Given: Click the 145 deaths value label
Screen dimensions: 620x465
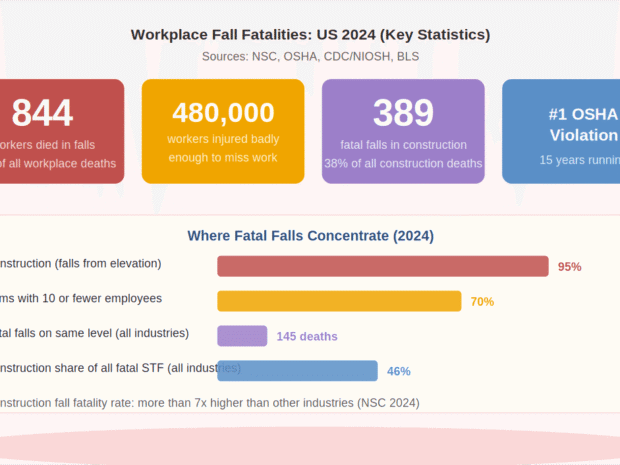Looking at the screenshot, I should coord(307,336).
